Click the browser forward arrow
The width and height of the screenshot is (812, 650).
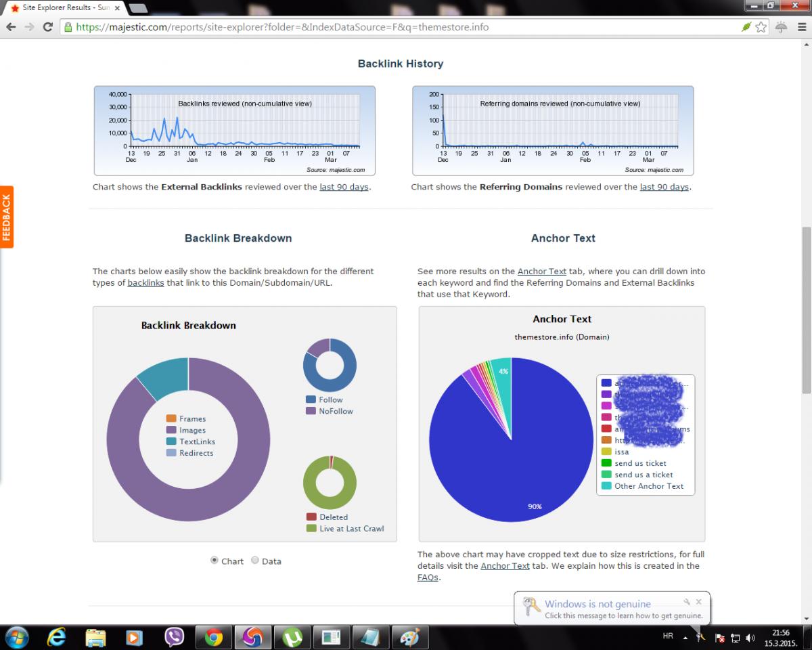[x=29, y=27]
